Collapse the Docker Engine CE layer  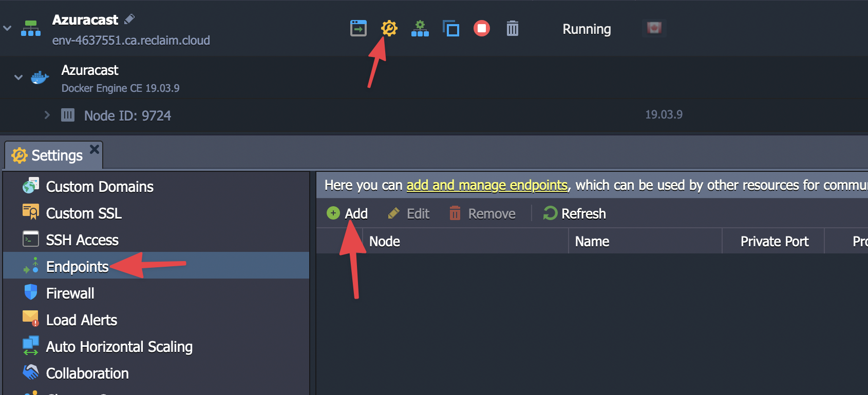tap(18, 77)
